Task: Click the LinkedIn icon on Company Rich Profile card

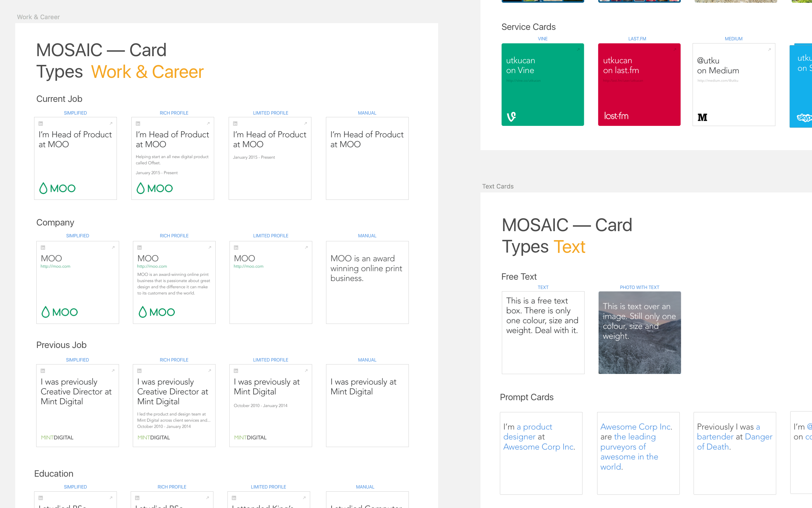Action: point(140,248)
